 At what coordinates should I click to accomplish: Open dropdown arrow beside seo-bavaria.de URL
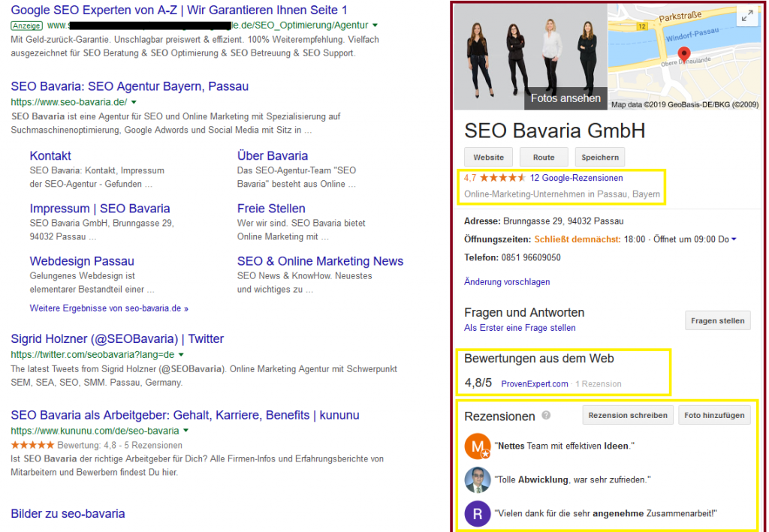(x=134, y=102)
